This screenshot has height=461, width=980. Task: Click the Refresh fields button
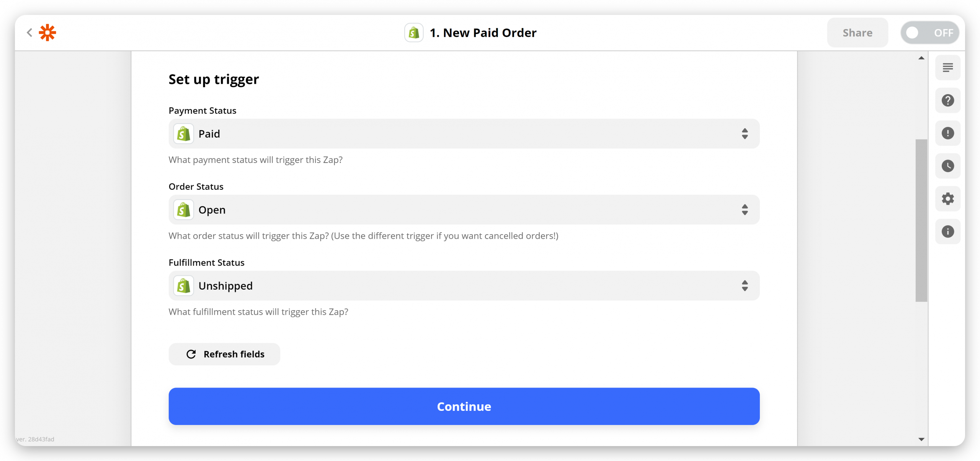(224, 354)
